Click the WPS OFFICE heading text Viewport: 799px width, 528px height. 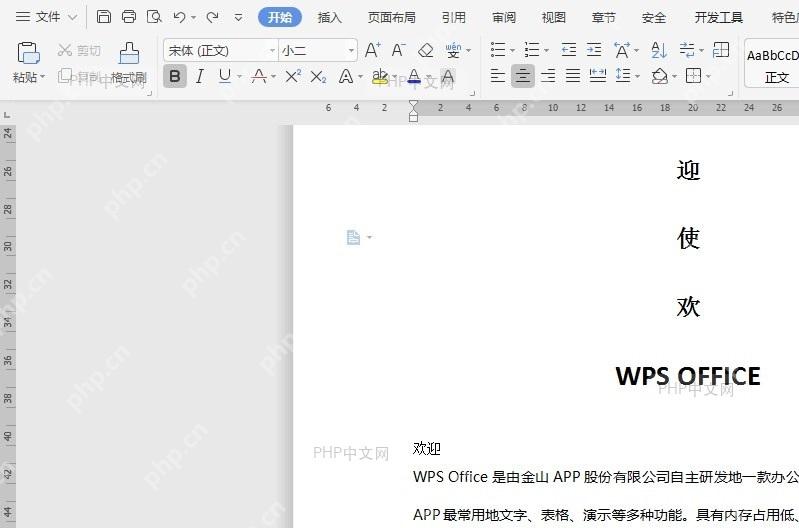pyautogui.click(x=688, y=376)
